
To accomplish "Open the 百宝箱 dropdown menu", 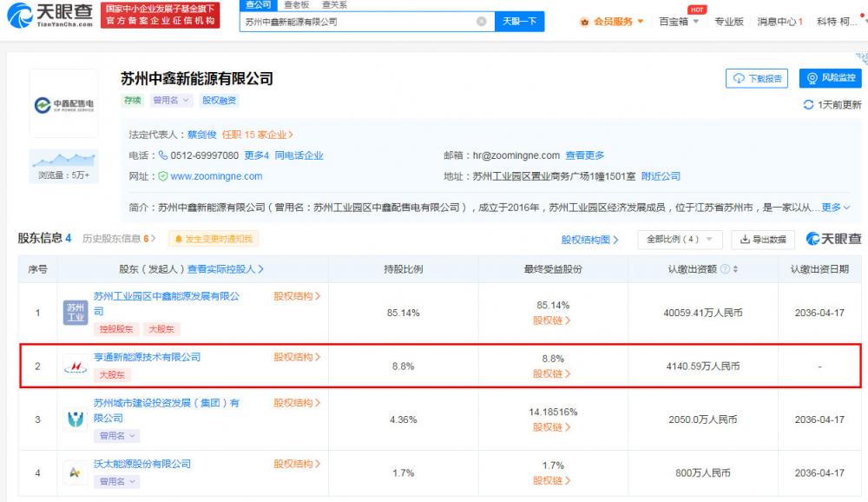I will point(679,22).
